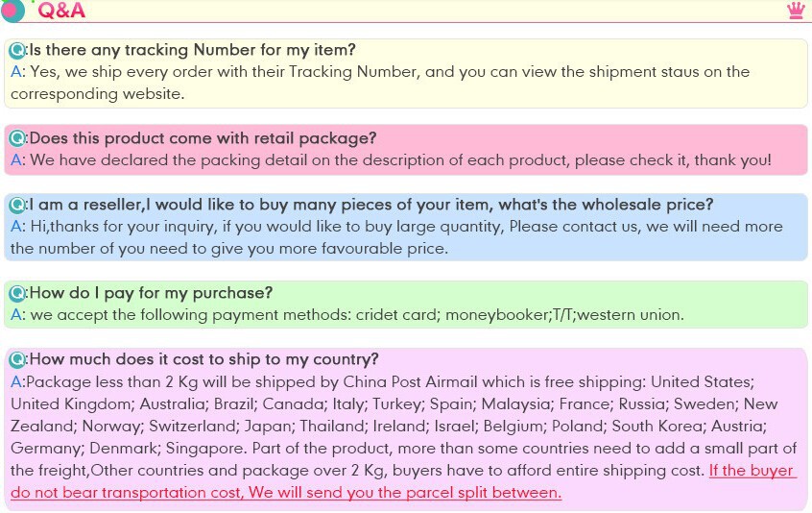Select the question 'Is there any tracking Number for my item?'
Image resolution: width=812 pixels, height=513 pixels.
(192, 50)
